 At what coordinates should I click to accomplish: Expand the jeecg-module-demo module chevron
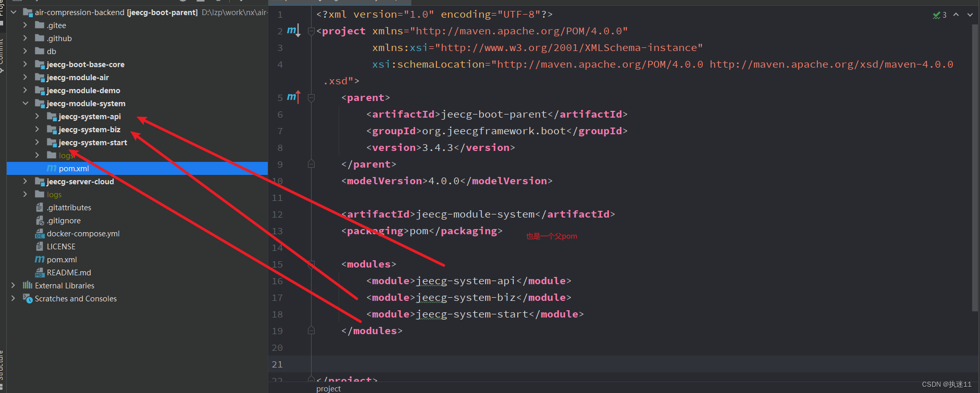tap(25, 90)
